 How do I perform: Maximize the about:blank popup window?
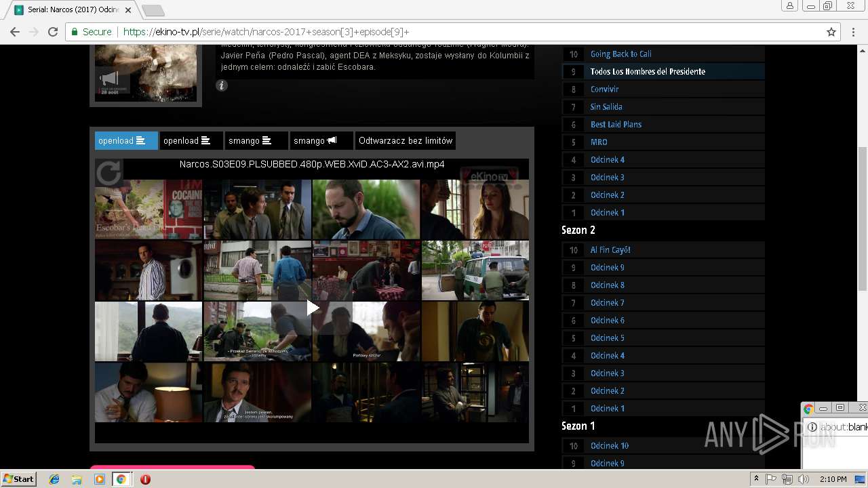click(840, 408)
